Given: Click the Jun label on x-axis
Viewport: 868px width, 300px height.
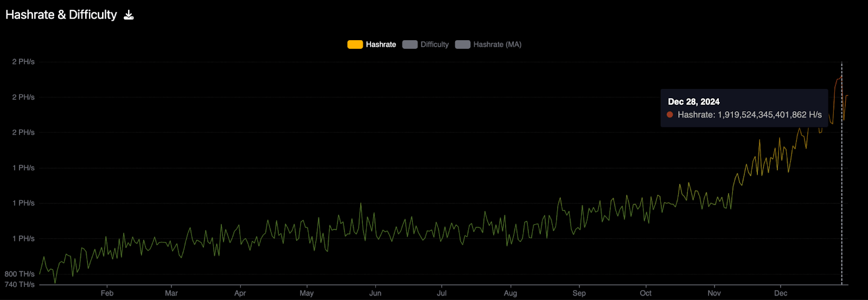Looking at the screenshot, I should (x=375, y=293).
